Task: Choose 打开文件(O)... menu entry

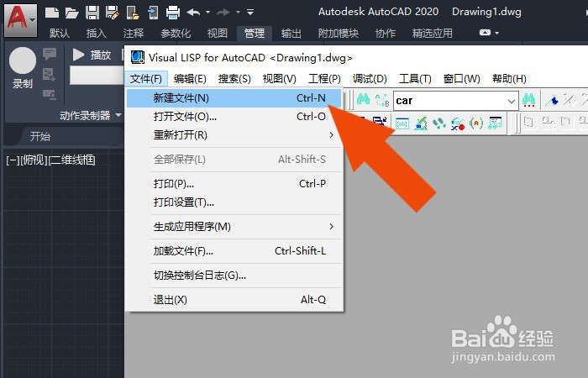Action: pyautogui.click(x=234, y=117)
